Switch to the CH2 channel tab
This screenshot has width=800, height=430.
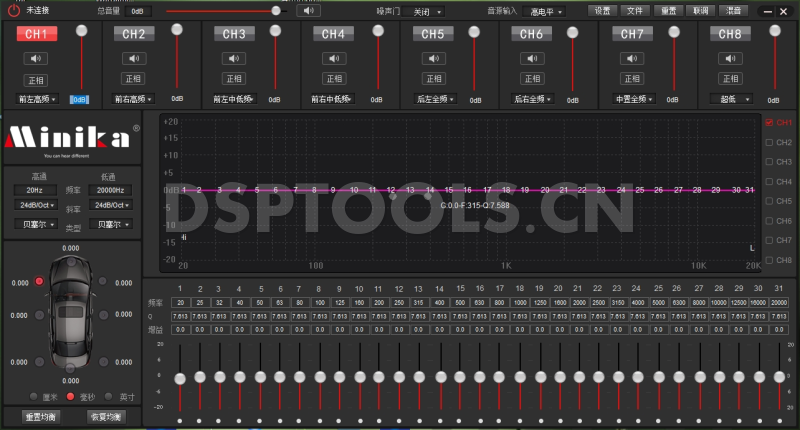click(x=134, y=34)
